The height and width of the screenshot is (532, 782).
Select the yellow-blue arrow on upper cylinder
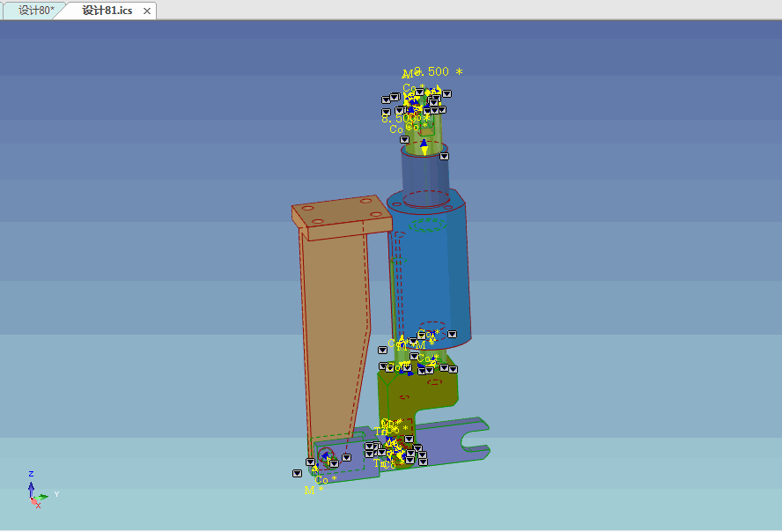pyautogui.click(x=424, y=146)
